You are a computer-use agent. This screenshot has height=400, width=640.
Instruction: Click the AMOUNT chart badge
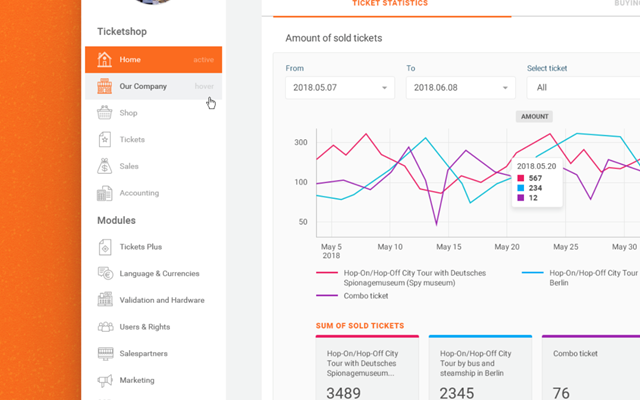534,117
